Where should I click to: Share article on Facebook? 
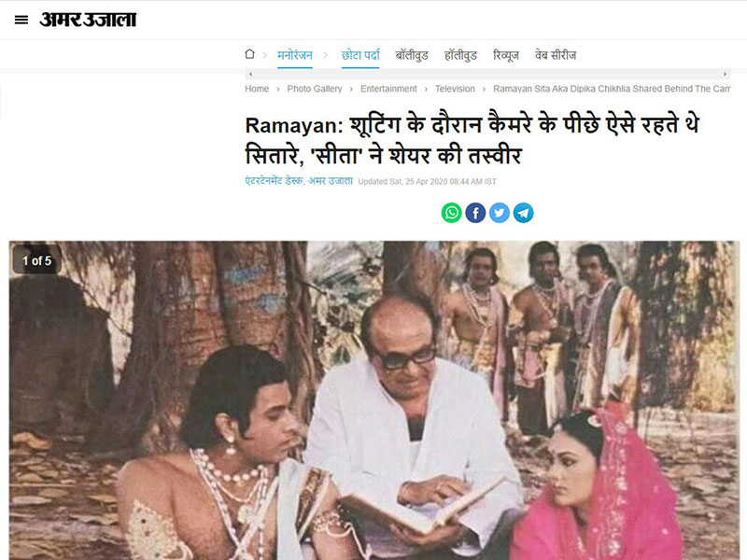pyautogui.click(x=475, y=213)
